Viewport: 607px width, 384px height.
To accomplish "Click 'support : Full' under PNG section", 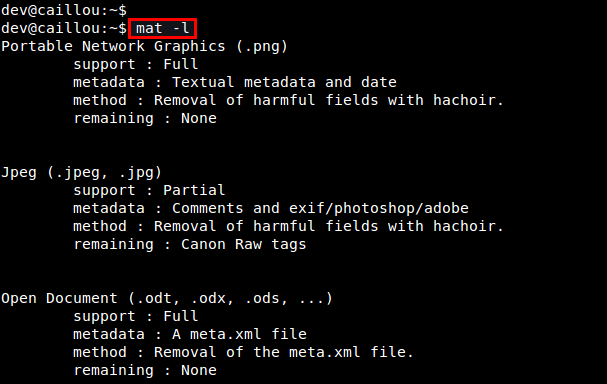I will pyautogui.click(x=135, y=64).
